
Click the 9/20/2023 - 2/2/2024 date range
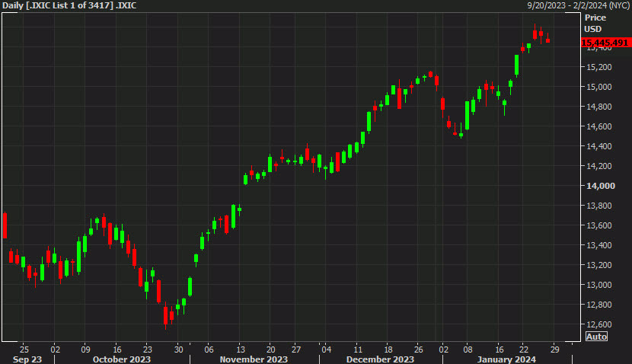tap(579, 5)
